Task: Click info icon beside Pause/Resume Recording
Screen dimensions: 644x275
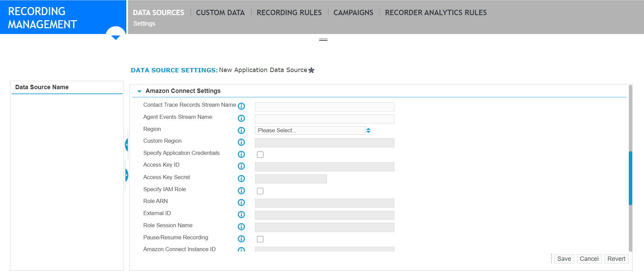Action: coord(241,239)
